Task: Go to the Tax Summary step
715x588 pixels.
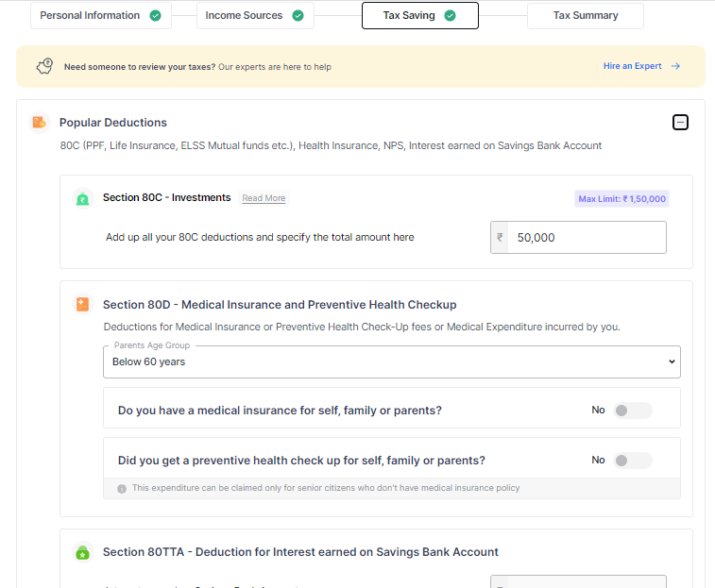Action: click(x=586, y=16)
